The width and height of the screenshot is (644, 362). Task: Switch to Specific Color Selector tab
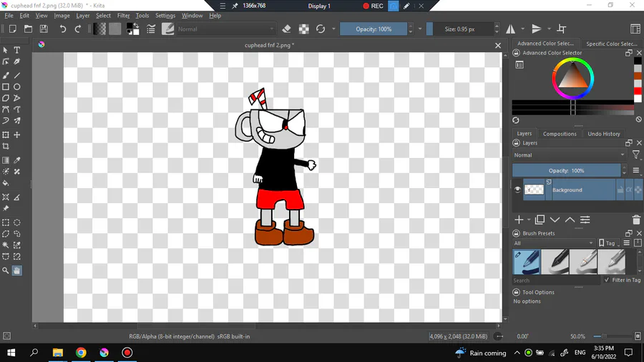tap(612, 44)
